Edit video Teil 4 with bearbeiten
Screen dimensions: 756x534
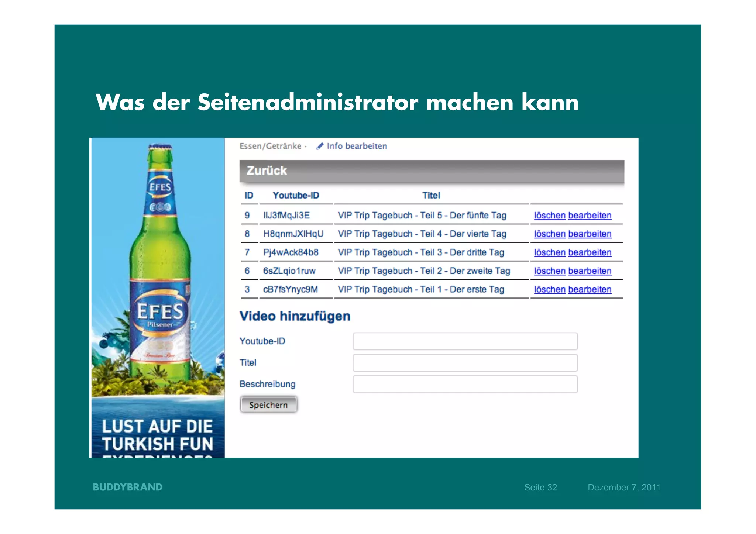tap(590, 234)
